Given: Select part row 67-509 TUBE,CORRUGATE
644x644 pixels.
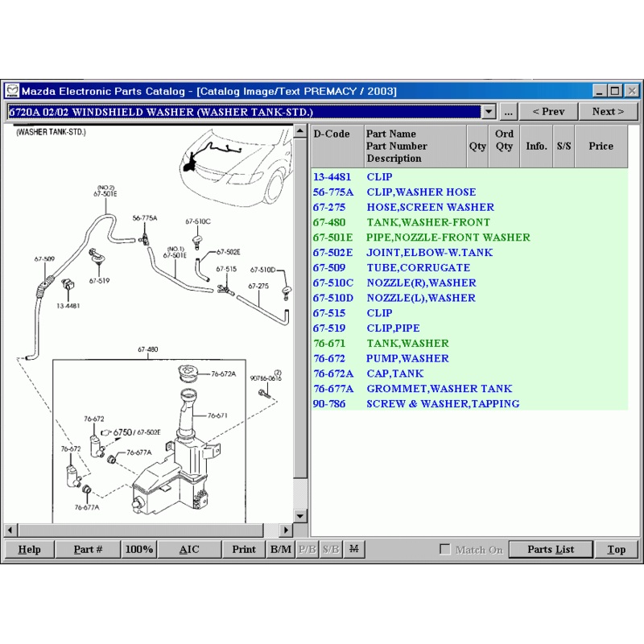Looking at the screenshot, I should tap(469, 268).
